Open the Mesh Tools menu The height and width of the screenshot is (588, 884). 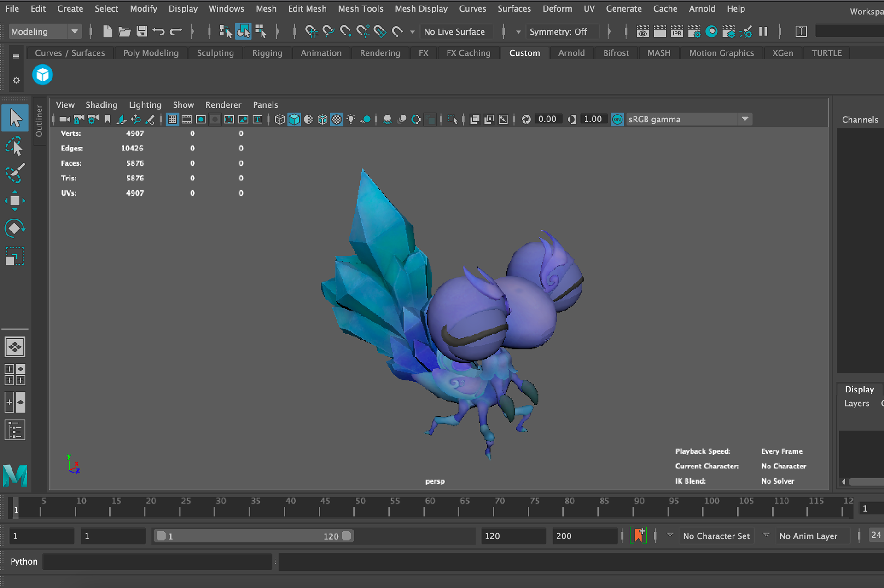point(361,8)
